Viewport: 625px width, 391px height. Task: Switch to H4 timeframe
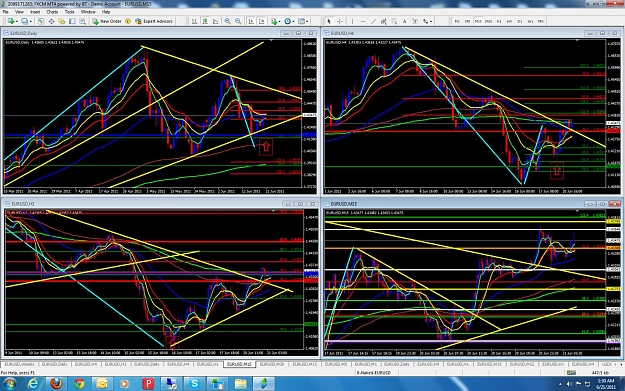tap(509, 21)
